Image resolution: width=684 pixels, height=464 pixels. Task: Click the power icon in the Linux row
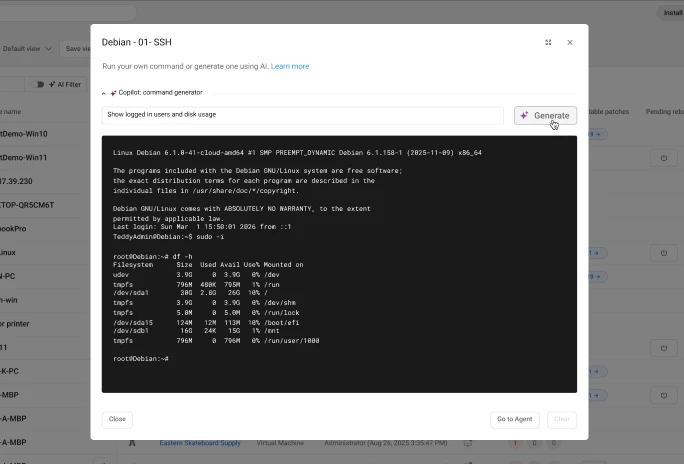pyautogui.click(x=663, y=253)
